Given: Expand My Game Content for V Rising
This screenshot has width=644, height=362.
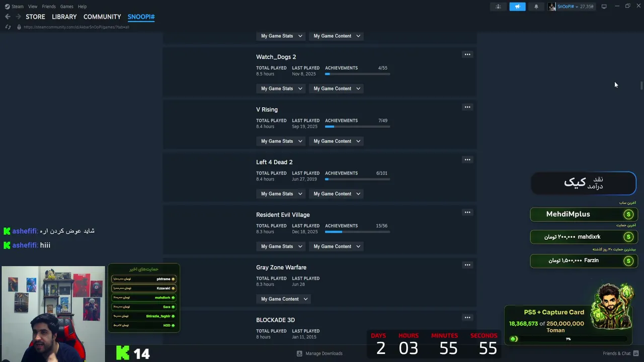Looking at the screenshot, I should point(337,141).
